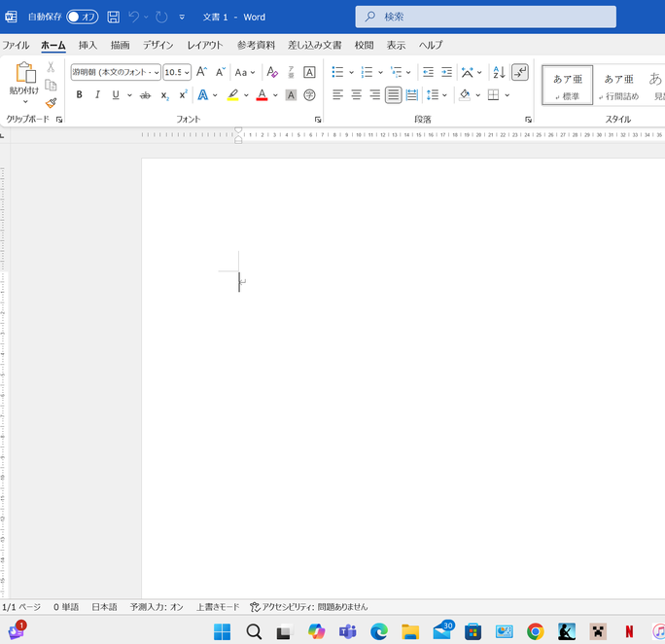The height and width of the screenshot is (644, 665).
Task: Center align the paragraph
Action: pyautogui.click(x=356, y=95)
